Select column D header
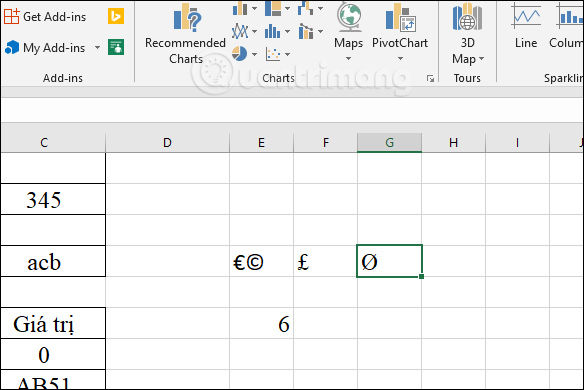The height and width of the screenshot is (390, 584). (167, 143)
